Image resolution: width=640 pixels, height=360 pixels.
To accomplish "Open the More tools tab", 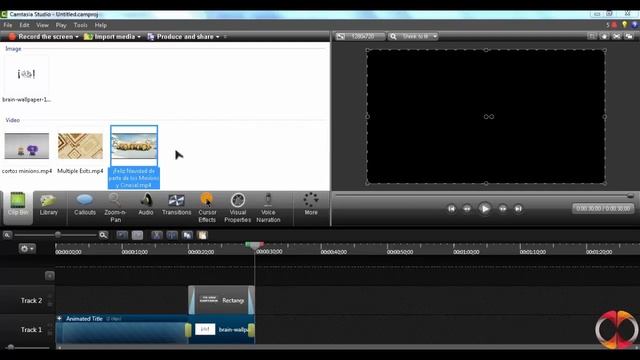I will coord(311,204).
